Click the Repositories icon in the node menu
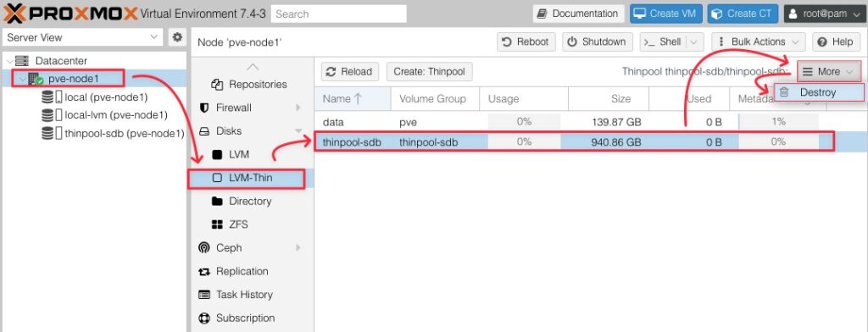Viewport: 868px width, 332px height. pos(217,84)
